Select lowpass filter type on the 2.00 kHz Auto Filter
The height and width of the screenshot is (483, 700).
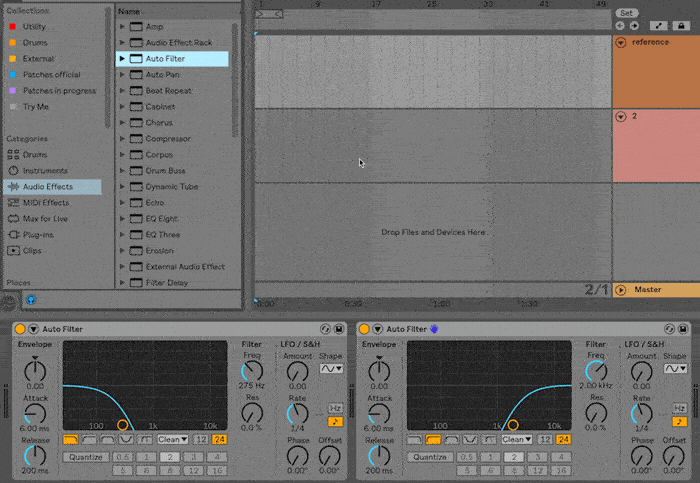[414, 440]
